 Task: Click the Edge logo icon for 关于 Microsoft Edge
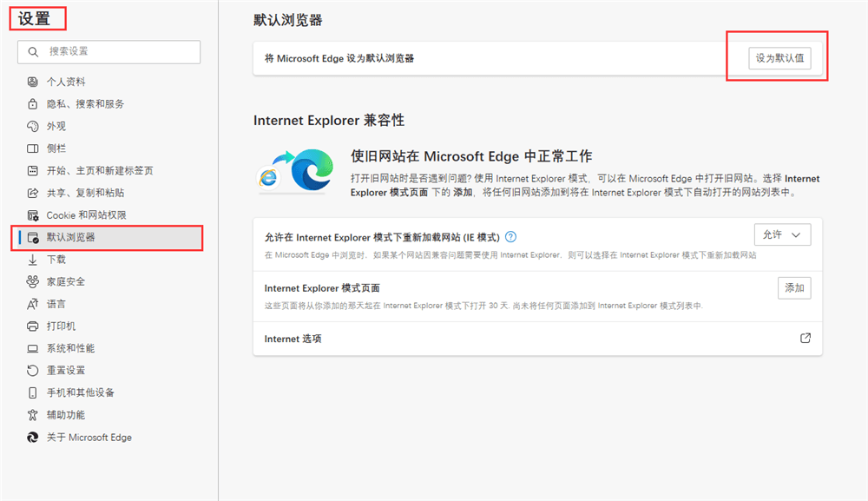33,438
